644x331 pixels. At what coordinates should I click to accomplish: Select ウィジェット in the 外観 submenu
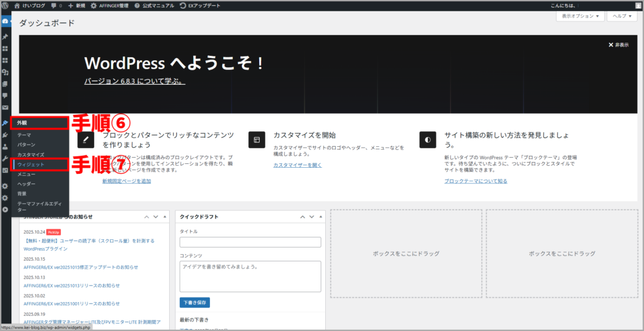pos(31,164)
